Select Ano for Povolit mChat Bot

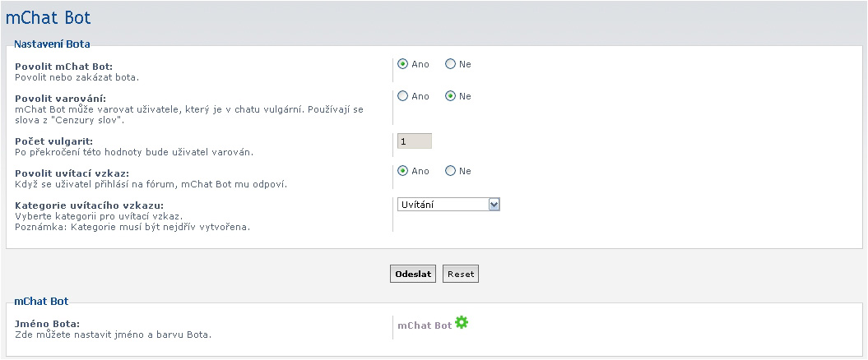[x=403, y=64]
